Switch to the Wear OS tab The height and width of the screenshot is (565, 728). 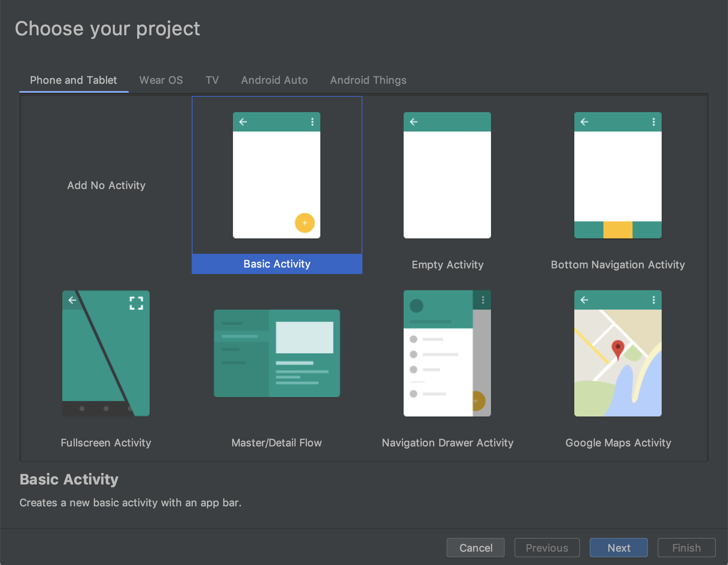[x=161, y=80]
